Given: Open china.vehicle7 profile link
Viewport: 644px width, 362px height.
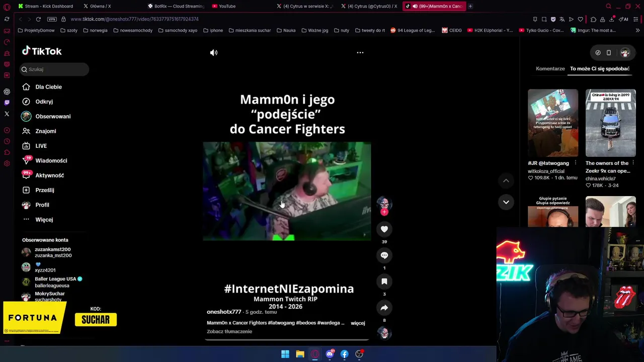Looking at the screenshot, I should [600, 178].
